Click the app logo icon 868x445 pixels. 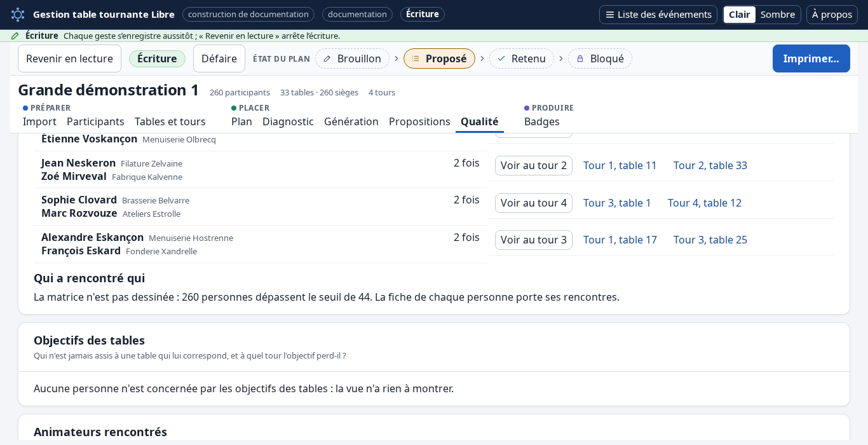tap(18, 14)
